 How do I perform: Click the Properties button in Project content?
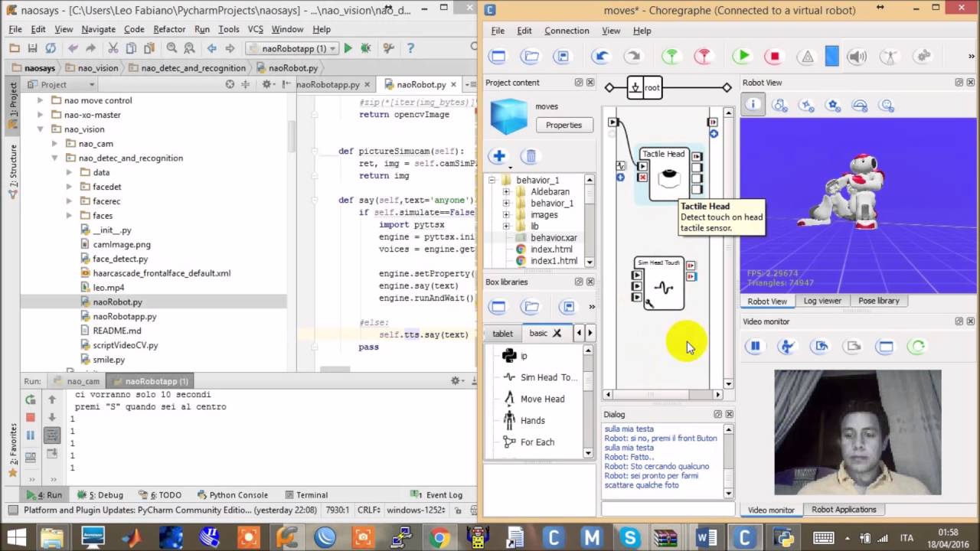(x=563, y=126)
